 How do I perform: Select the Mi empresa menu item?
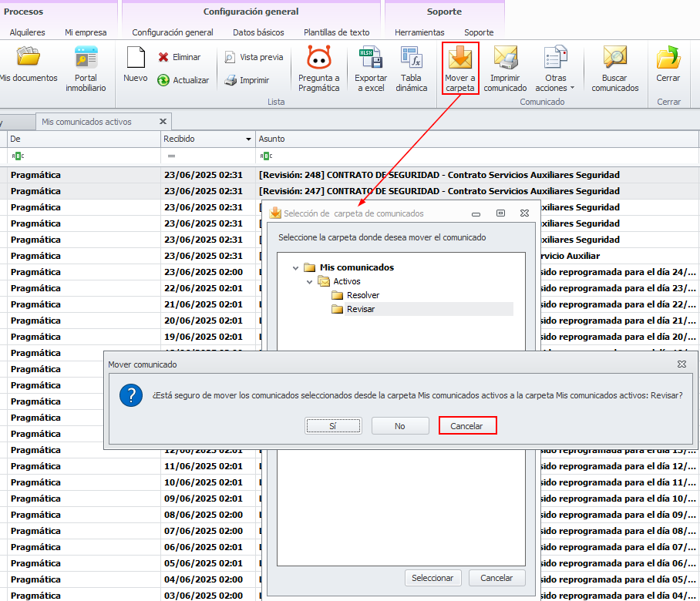pos(86,32)
